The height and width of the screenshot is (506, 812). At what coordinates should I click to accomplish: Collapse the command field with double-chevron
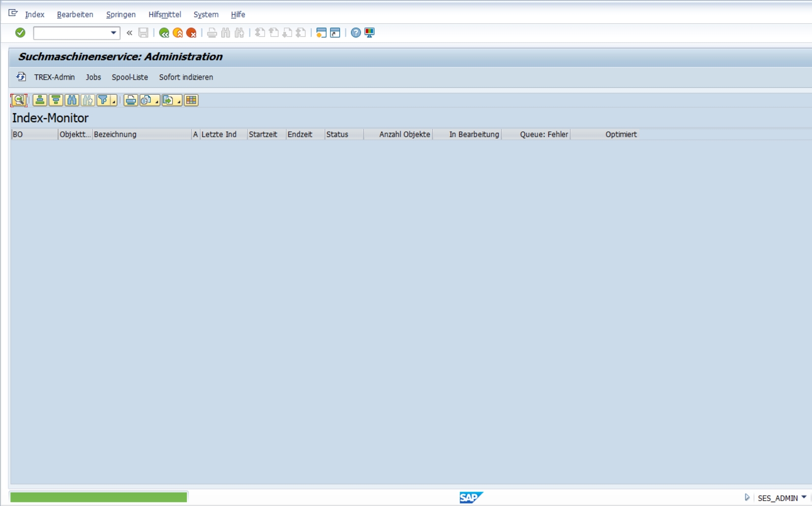[x=129, y=33]
